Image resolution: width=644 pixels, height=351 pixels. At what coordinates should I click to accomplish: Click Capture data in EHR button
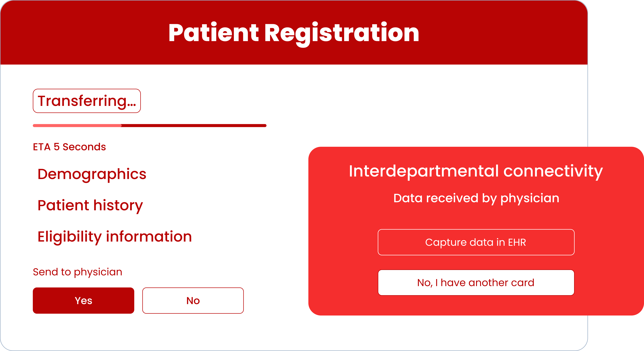[476, 242]
